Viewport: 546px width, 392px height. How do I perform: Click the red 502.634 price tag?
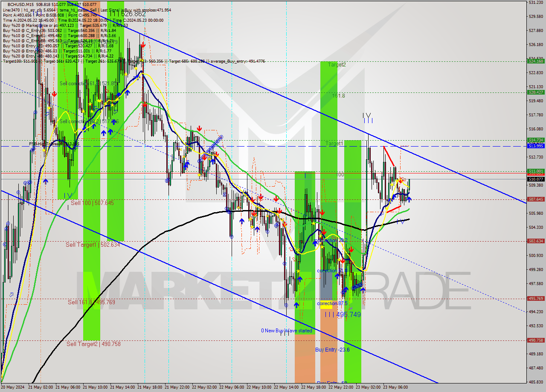click(535, 241)
